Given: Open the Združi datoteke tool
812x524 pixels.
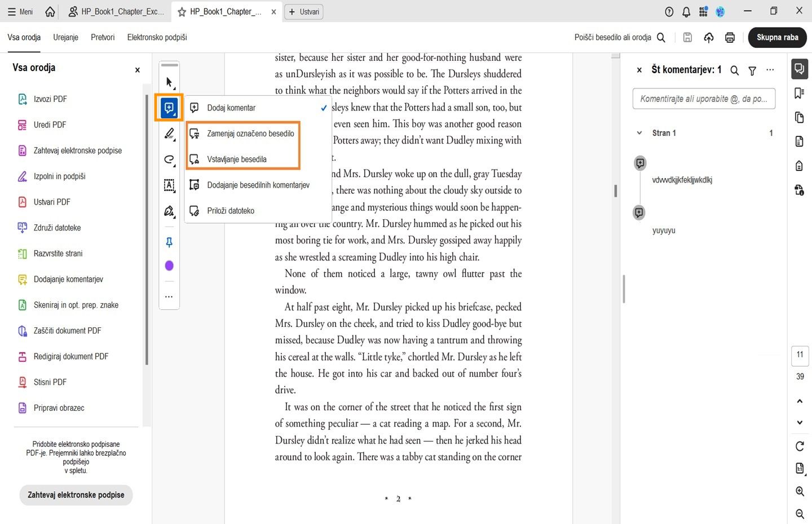Looking at the screenshot, I should tap(49, 228).
